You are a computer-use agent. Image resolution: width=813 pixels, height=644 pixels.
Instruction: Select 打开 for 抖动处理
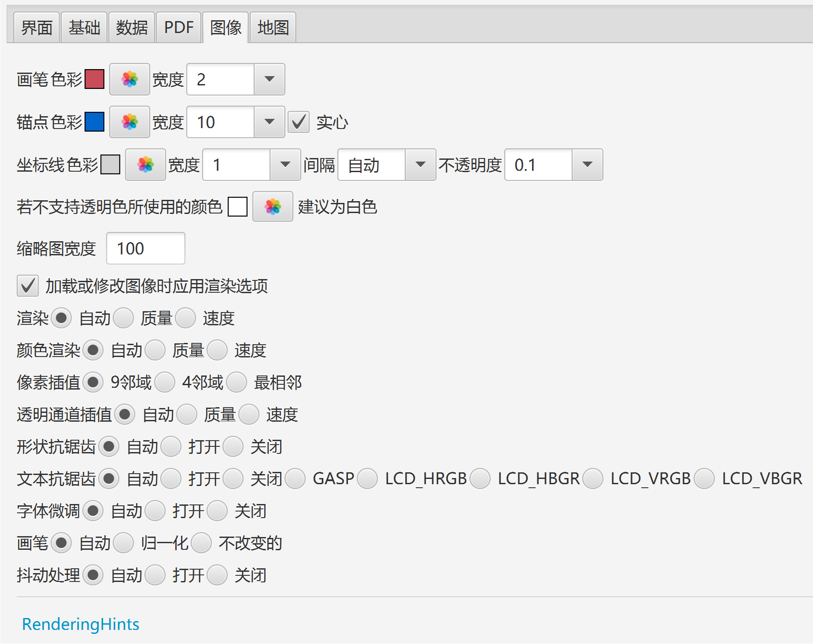(x=155, y=575)
